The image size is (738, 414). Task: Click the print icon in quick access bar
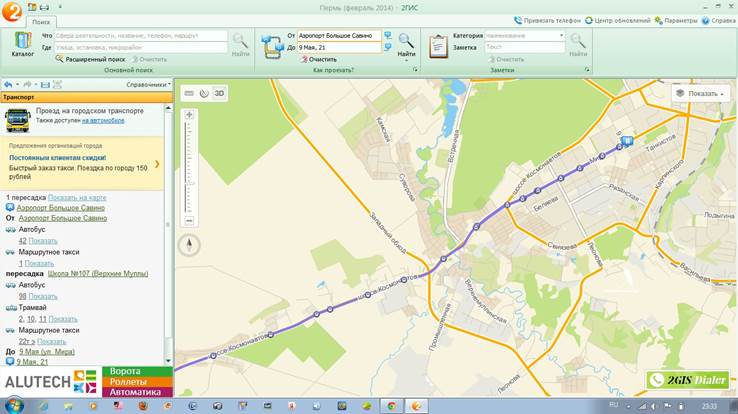point(44,7)
